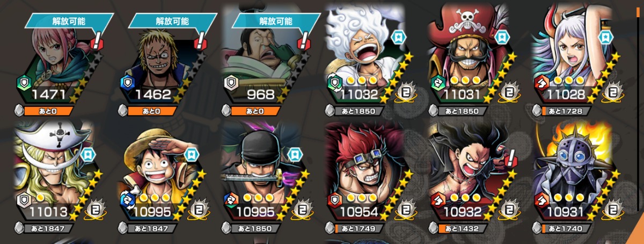Click the bookmark badge on the 11028 card
This screenshot has height=244, width=644.
point(605,37)
